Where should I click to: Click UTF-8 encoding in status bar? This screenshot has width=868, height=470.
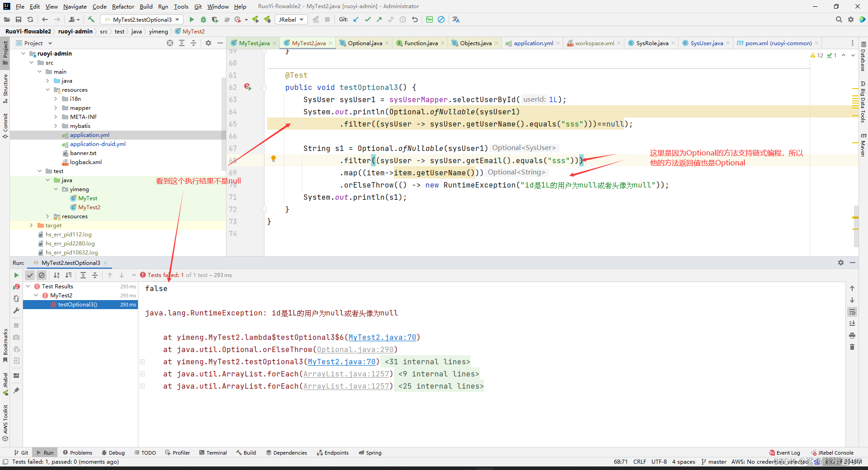(x=659, y=461)
